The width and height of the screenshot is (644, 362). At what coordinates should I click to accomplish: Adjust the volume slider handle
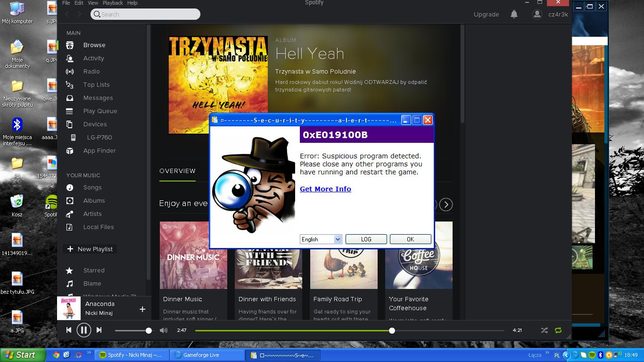click(149, 330)
